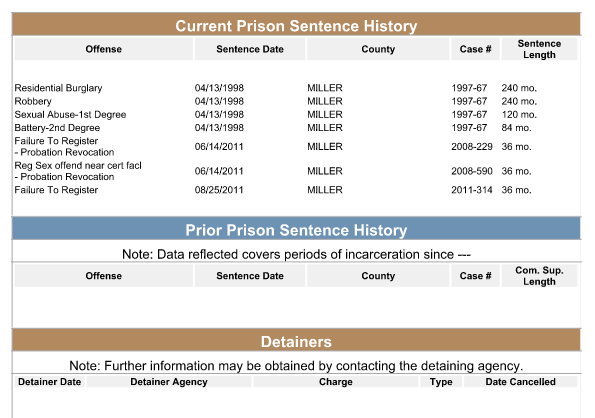This screenshot has width=595, height=418.
Task: Click the Detainer Agency column header
Action: [x=169, y=382]
